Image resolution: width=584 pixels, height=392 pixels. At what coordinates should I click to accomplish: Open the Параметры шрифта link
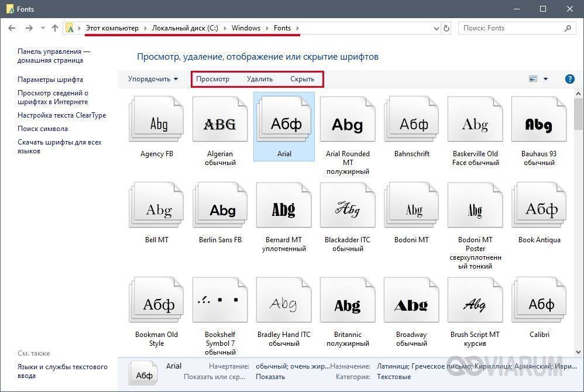(x=50, y=80)
